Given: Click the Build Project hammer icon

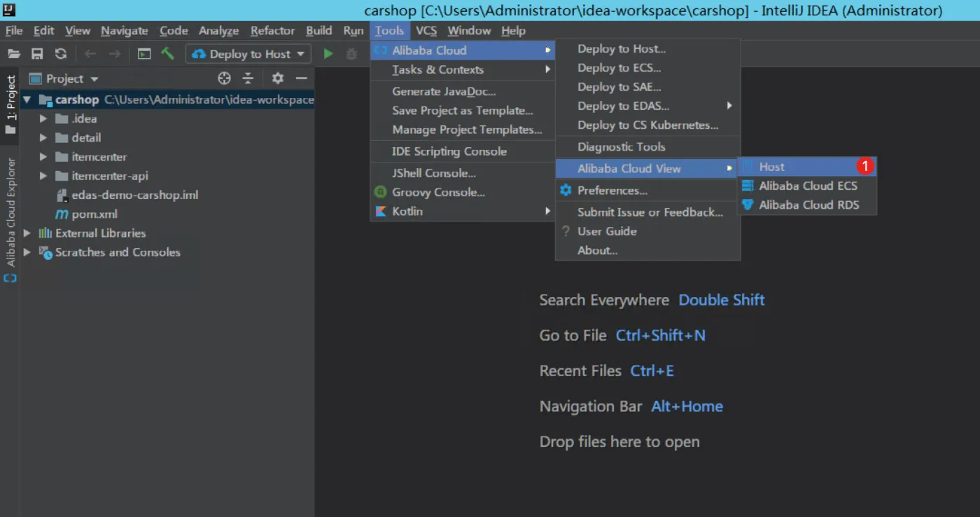Looking at the screenshot, I should (x=167, y=53).
